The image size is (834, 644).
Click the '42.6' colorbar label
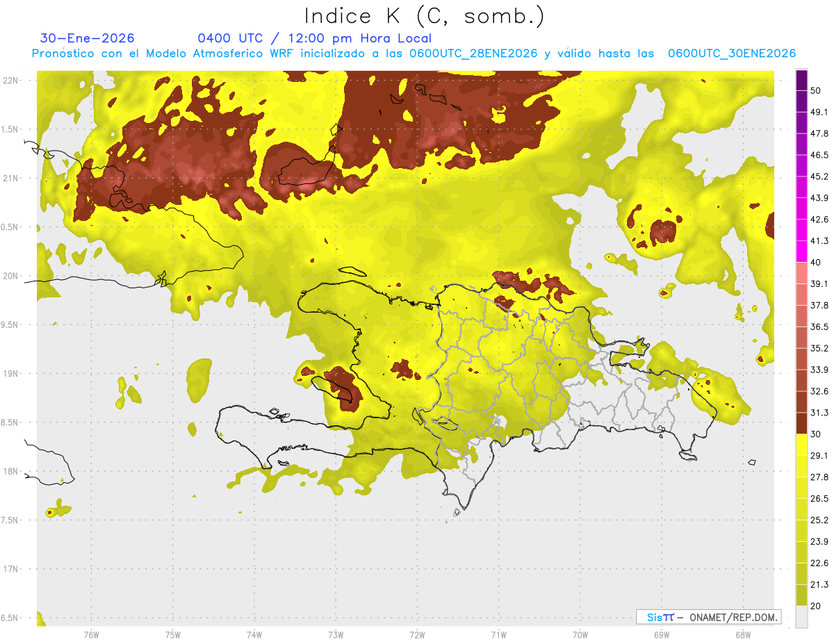pos(819,220)
